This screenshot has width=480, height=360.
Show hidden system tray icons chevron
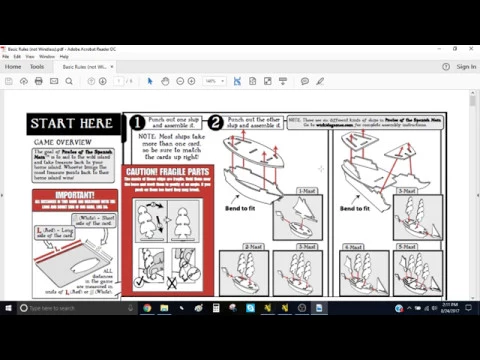409,308
